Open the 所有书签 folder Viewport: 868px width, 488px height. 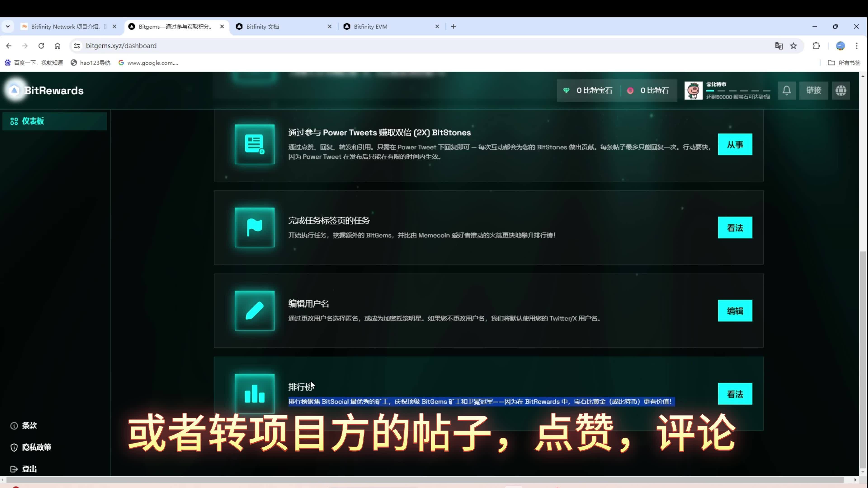coord(844,63)
